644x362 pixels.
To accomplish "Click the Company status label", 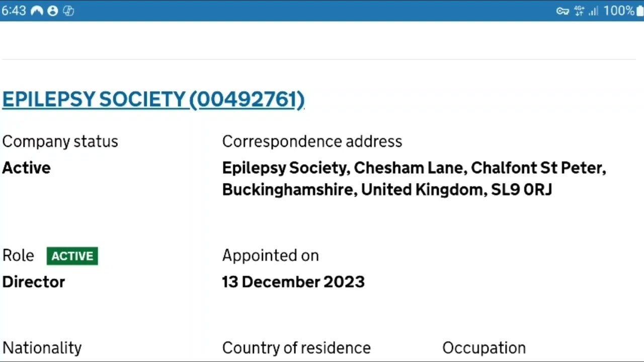I will tap(60, 142).
